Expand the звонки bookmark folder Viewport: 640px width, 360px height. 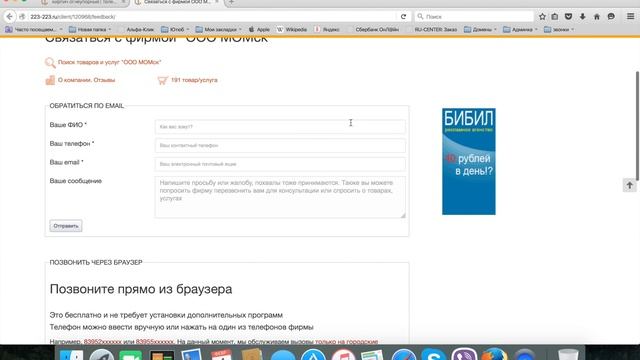(x=559, y=29)
